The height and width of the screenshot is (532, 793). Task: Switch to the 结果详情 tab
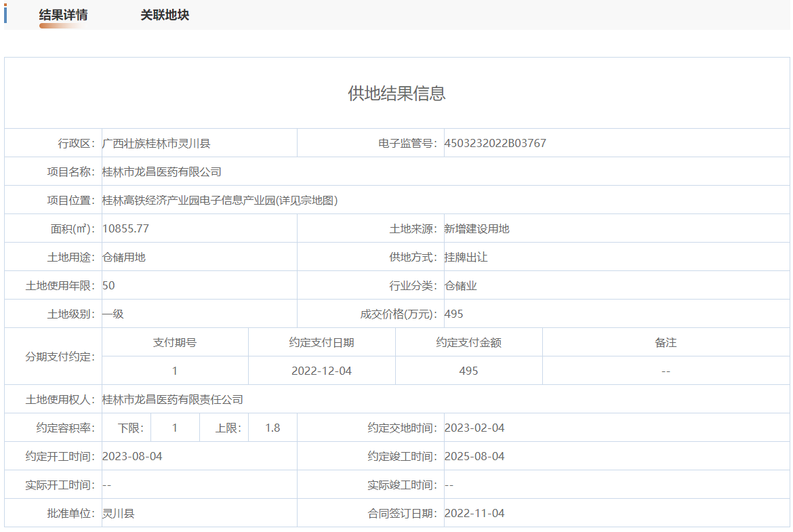(x=63, y=15)
